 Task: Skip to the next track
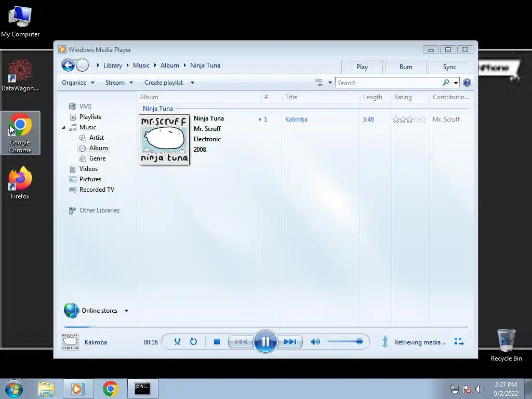pyautogui.click(x=290, y=342)
